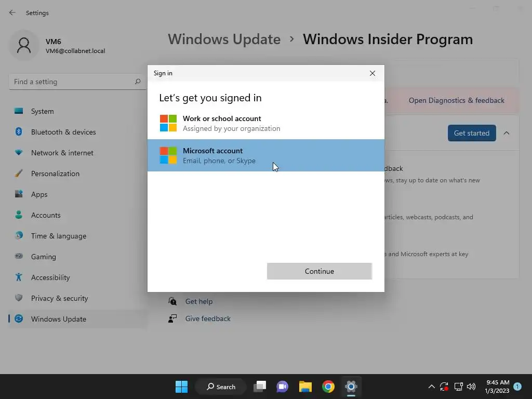Click the Accessibility figure icon
The height and width of the screenshot is (399, 532).
coord(19,277)
